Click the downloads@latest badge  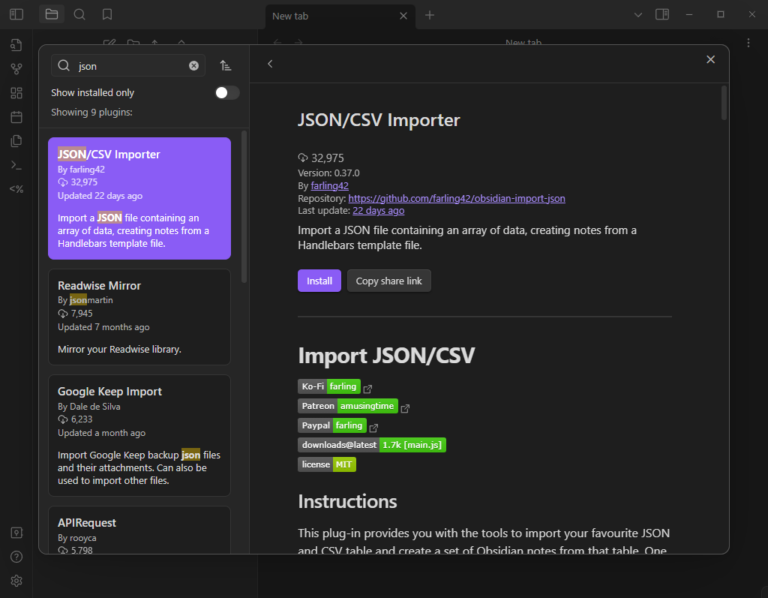click(372, 445)
